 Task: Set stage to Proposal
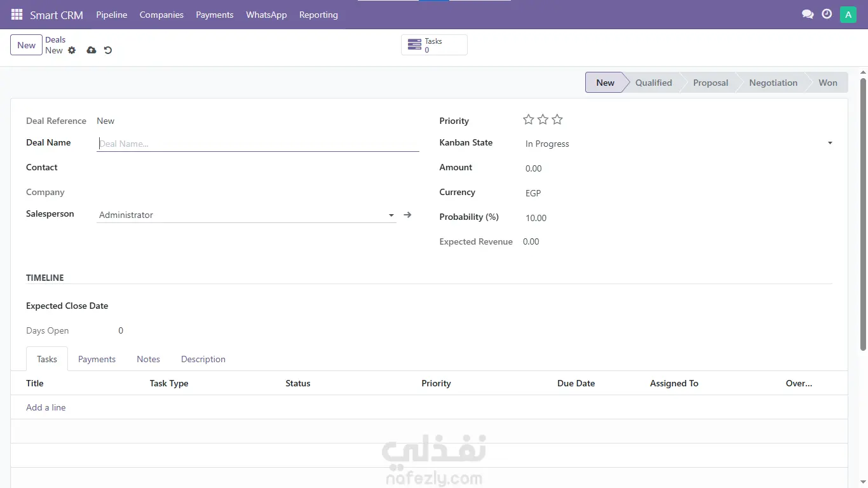pos(710,83)
